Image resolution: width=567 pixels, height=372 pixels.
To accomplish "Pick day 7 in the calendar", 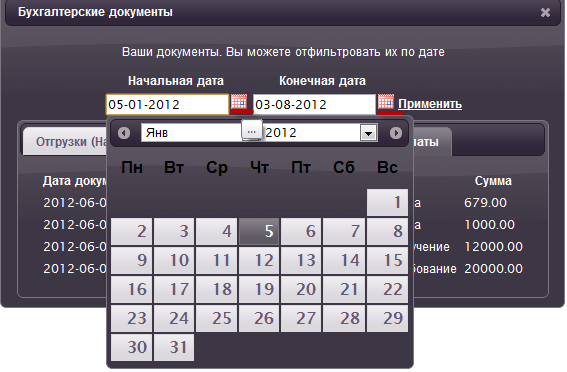I will (x=344, y=231).
